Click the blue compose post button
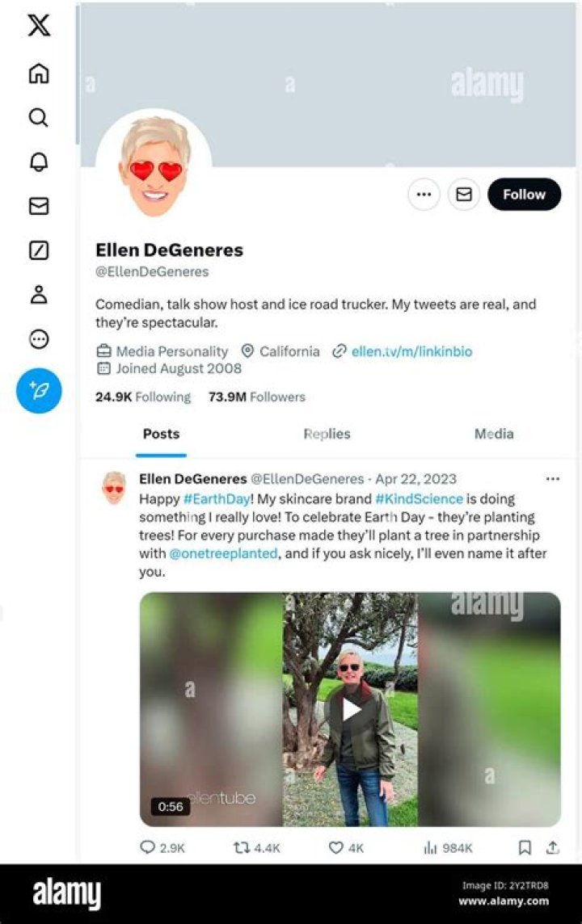 (x=39, y=391)
